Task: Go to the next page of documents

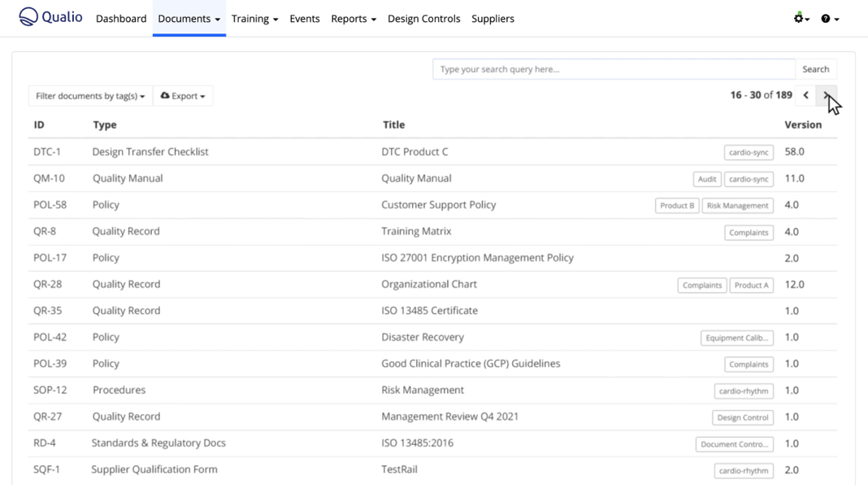Action: point(827,95)
